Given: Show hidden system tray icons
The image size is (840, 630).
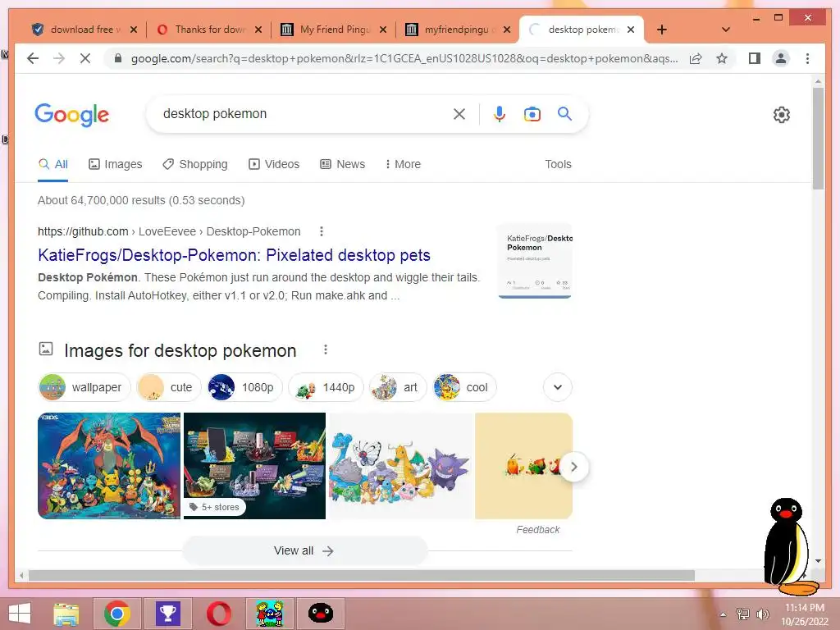Looking at the screenshot, I should click(724, 614).
